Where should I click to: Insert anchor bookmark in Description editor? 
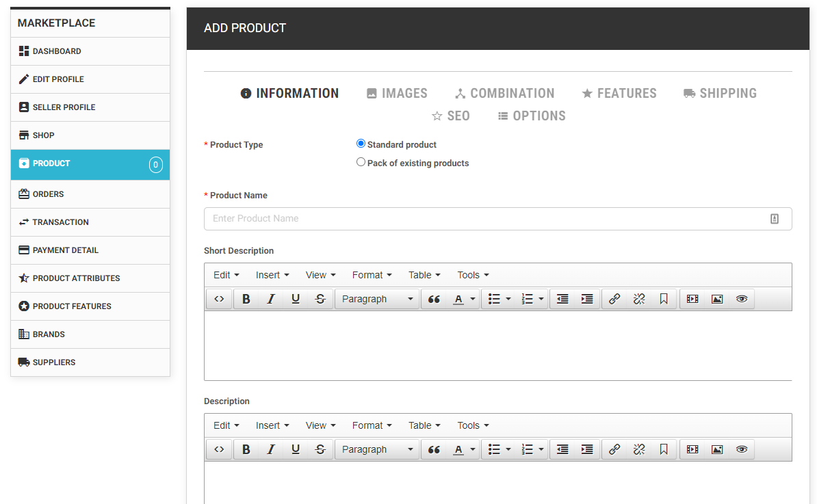pyautogui.click(x=663, y=449)
